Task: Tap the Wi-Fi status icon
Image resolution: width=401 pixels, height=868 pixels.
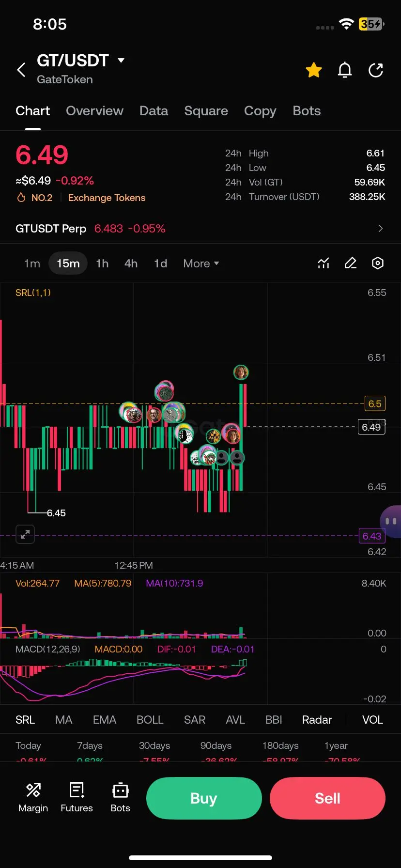Action: [346, 24]
